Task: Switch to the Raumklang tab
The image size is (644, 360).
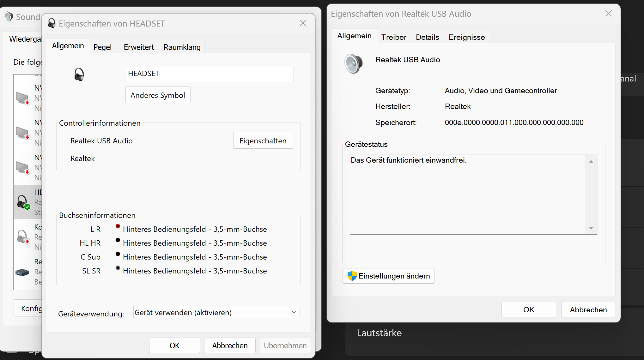Action: (x=182, y=47)
